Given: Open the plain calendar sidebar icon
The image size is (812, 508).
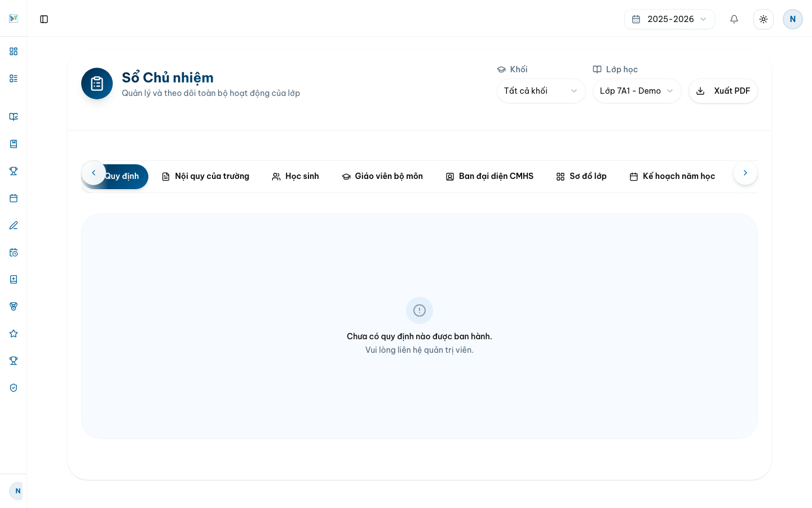Looking at the screenshot, I should [x=14, y=198].
